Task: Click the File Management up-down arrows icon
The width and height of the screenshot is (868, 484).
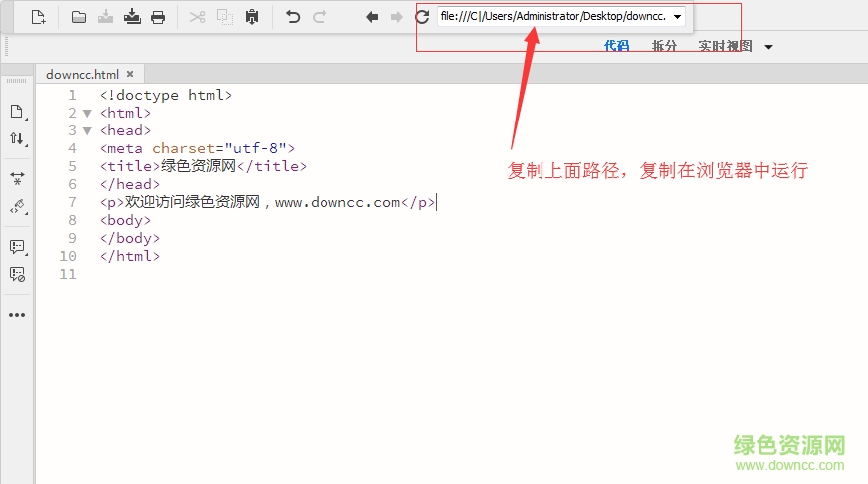Action: tap(17, 139)
